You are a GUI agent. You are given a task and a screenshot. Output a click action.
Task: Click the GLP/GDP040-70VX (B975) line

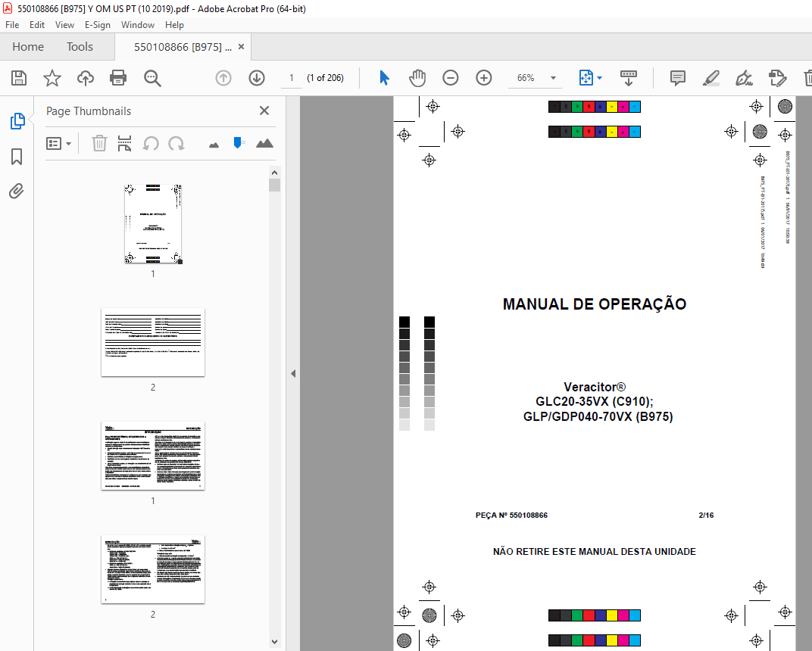(x=598, y=416)
